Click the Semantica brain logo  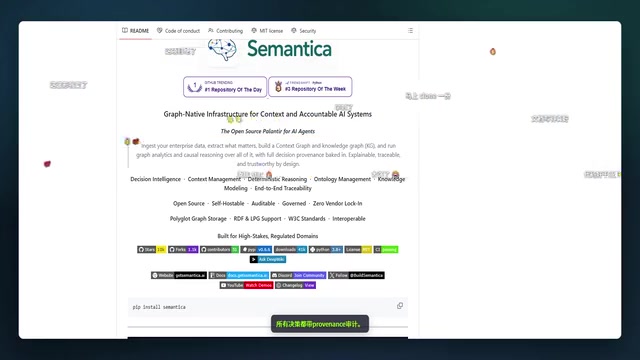(222, 49)
